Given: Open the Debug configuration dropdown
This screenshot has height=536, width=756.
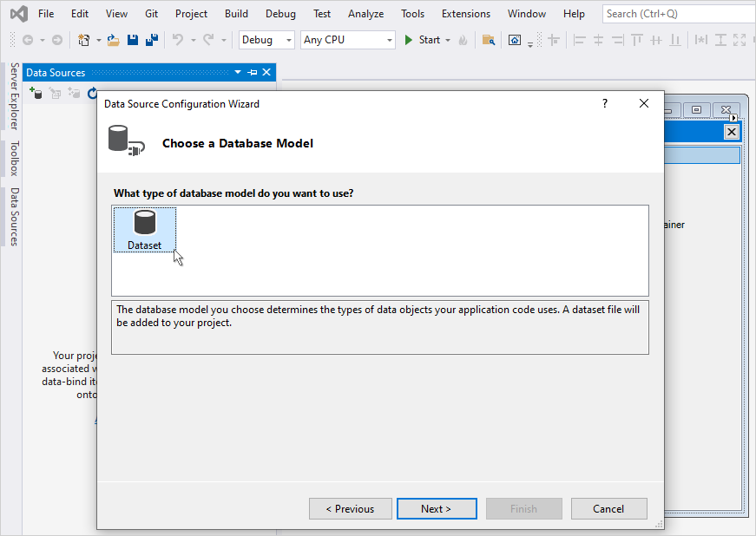Looking at the screenshot, I should (266, 40).
